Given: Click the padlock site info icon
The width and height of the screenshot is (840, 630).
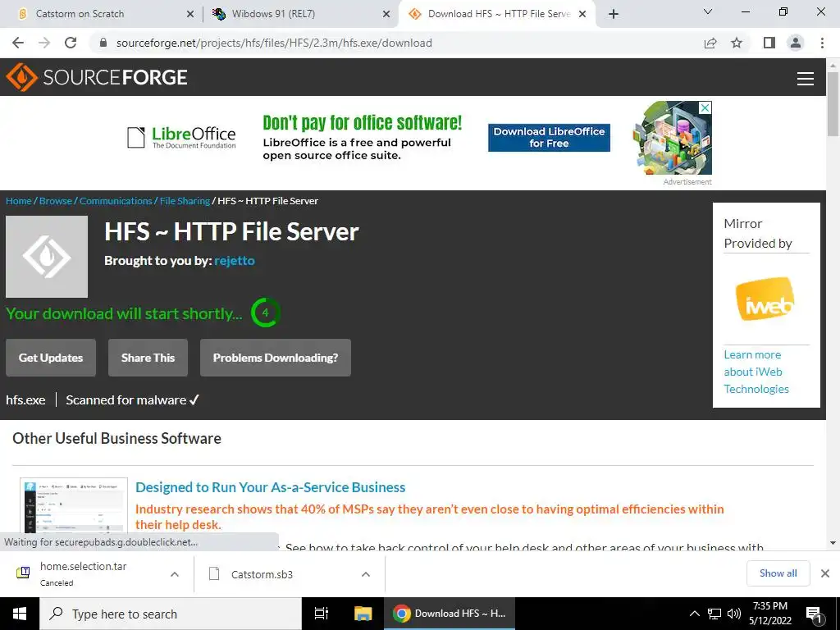Looking at the screenshot, I should coord(103,43).
